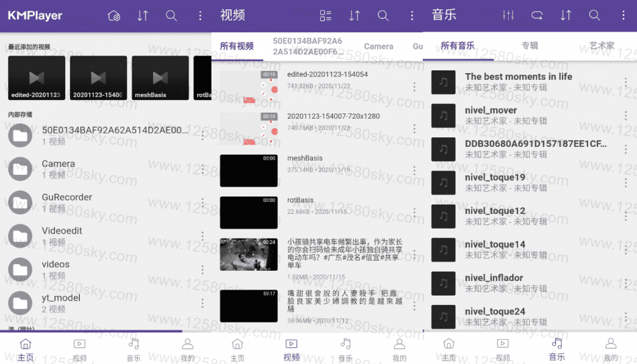Open options for 50E0134BAF92 folder
The image size is (637, 364).
pyautogui.click(x=202, y=135)
